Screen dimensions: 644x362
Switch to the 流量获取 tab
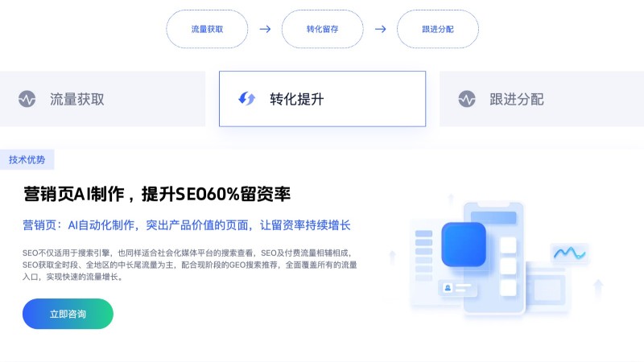click(x=103, y=99)
